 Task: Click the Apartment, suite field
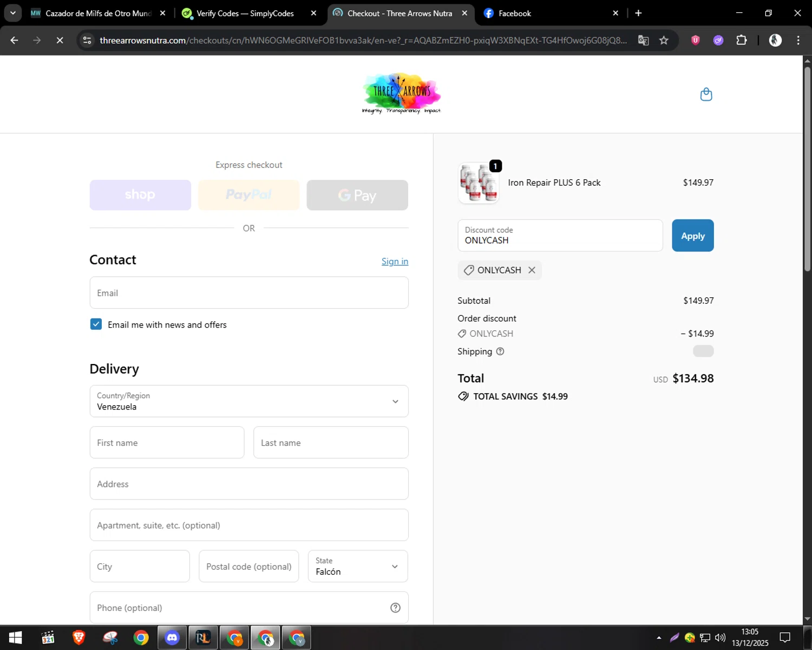click(x=249, y=525)
